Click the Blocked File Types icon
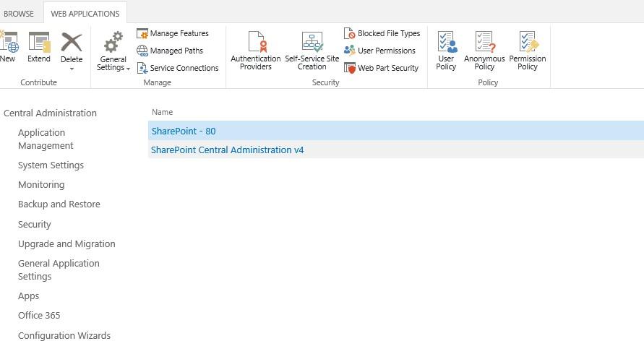The width and height of the screenshot is (644, 341). point(350,33)
